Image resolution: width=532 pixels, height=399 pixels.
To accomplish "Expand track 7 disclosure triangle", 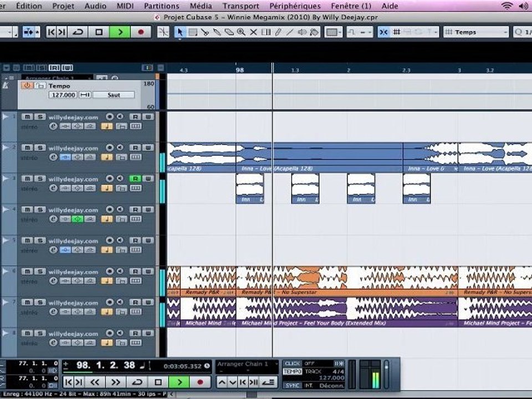I will pyautogui.click(x=6, y=302).
